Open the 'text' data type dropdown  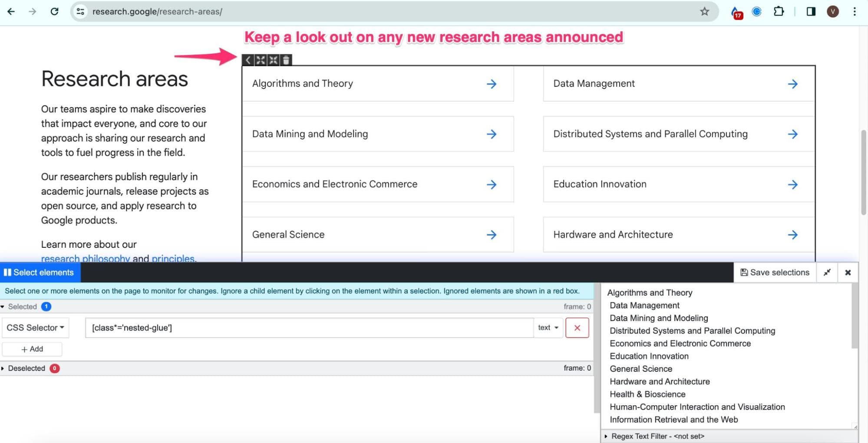coord(548,328)
